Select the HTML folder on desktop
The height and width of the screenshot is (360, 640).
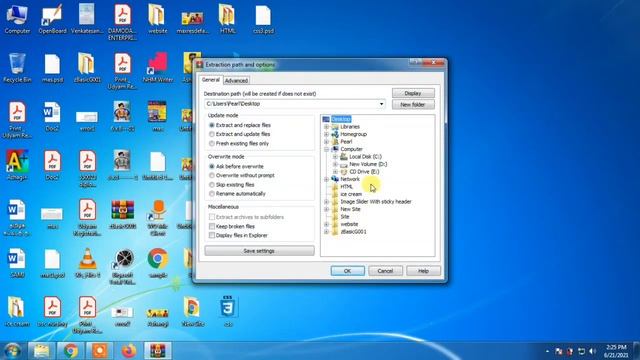[x=227, y=19]
